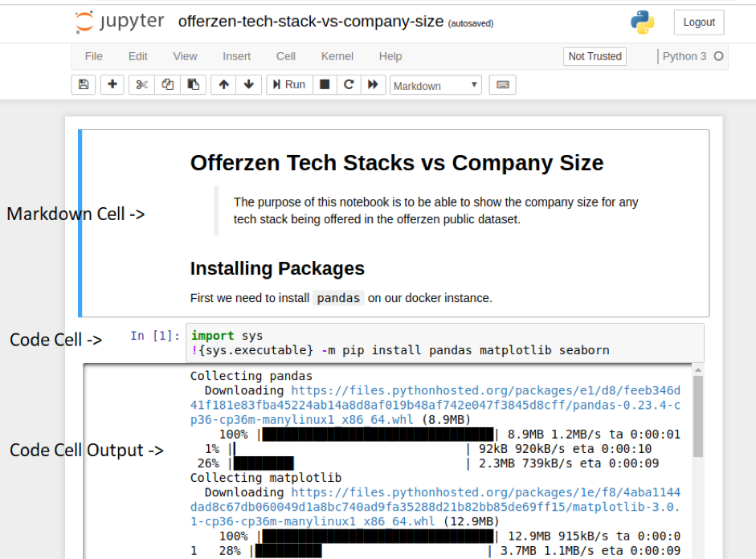The width and height of the screenshot is (756, 559).
Task: Click the 'Collecting matplotlib' output line
Action: pos(266,478)
